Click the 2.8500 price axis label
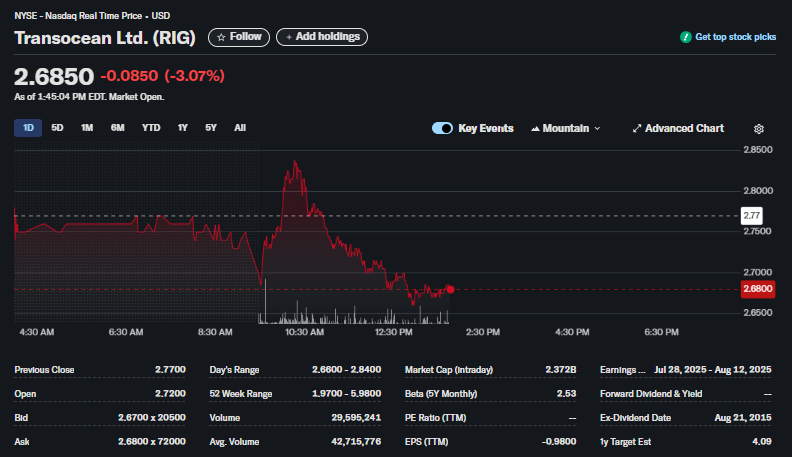 758,149
